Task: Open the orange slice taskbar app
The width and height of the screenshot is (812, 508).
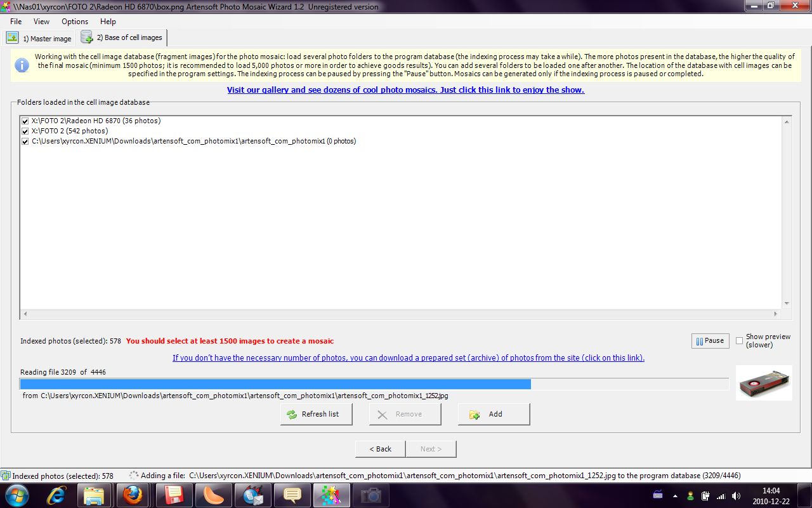Action: tap(213, 495)
